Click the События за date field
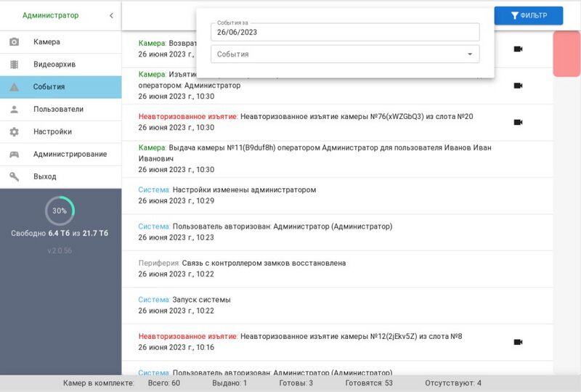Viewport: 581px width, 392px height. (x=345, y=32)
